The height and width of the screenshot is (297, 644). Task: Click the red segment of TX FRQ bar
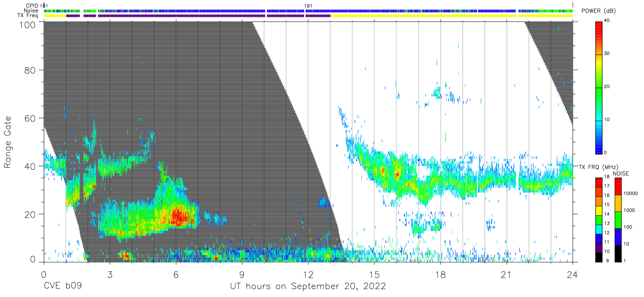coord(599,182)
